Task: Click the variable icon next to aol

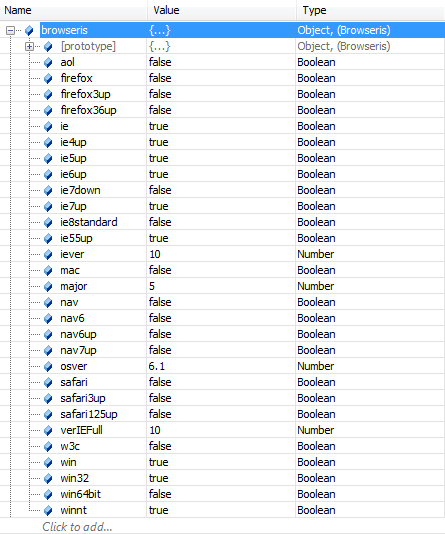Action: click(x=48, y=63)
